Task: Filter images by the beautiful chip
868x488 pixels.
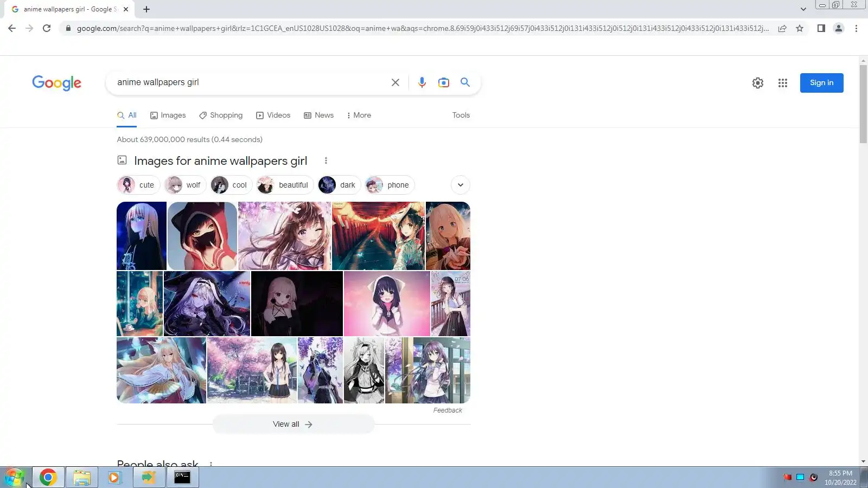Action: pyautogui.click(x=285, y=185)
